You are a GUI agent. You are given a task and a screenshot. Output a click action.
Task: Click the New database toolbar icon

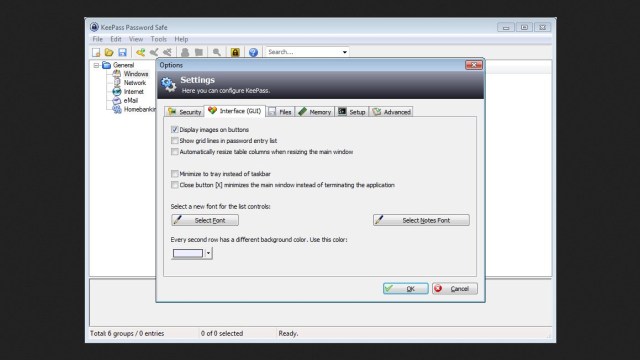click(96, 52)
